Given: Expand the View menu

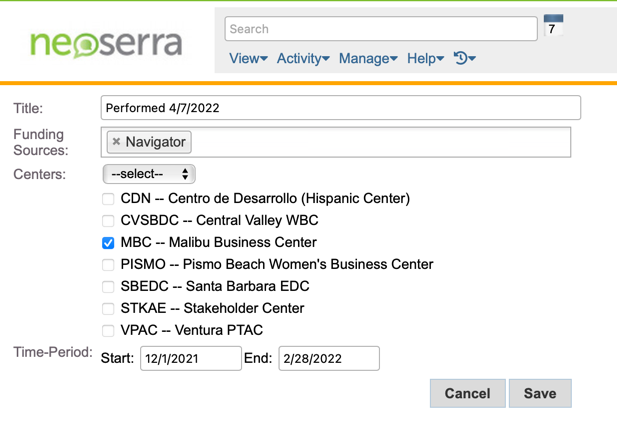Looking at the screenshot, I should coord(248,59).
